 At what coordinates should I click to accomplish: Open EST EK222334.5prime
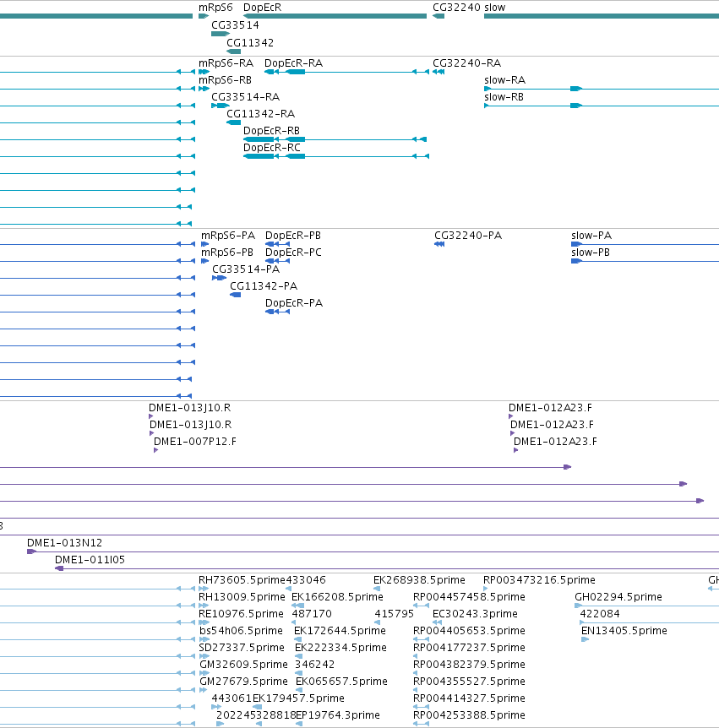pos(340,647)
